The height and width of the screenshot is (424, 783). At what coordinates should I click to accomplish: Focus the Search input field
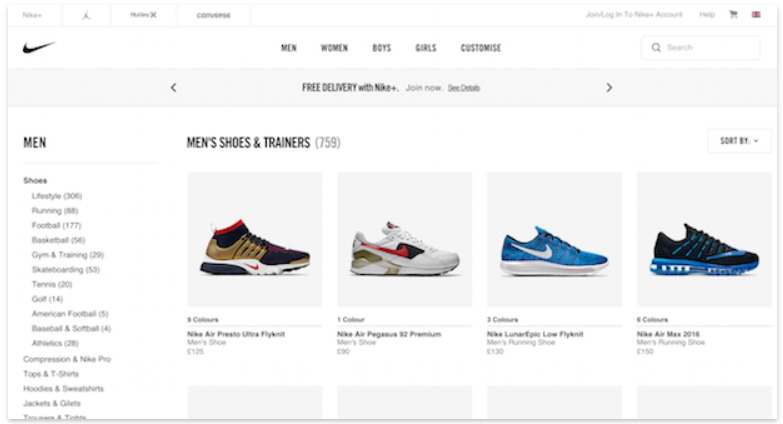(x=701, y=47)
